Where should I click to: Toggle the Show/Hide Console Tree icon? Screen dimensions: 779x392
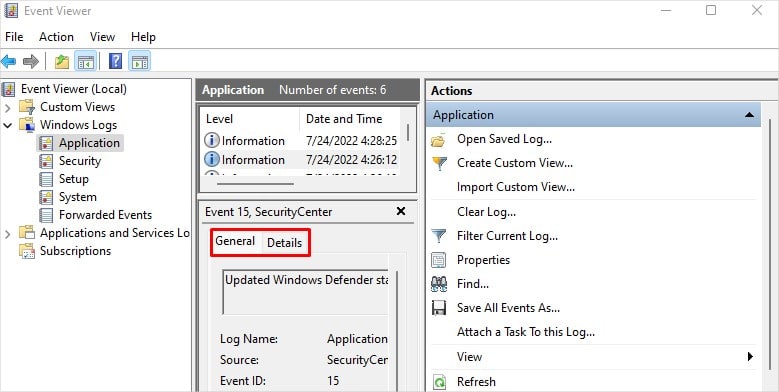85,62
